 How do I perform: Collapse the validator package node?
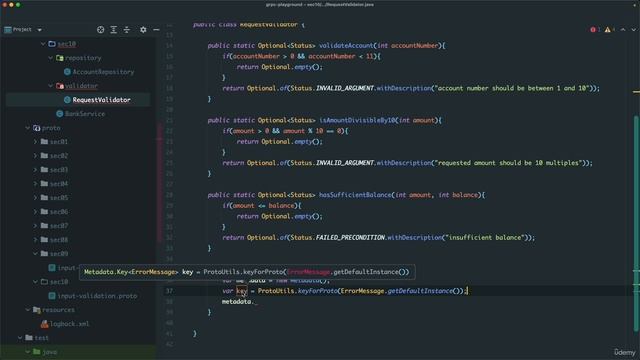[x=51, y=86]
